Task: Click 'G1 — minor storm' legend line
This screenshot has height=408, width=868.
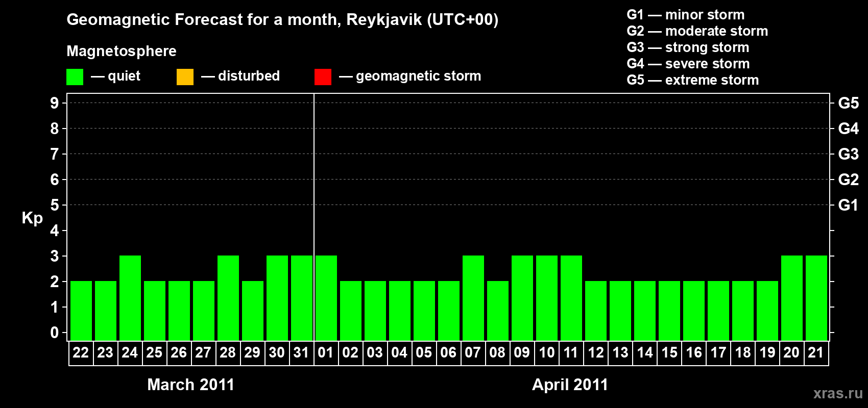Action: tap(686, 15)
